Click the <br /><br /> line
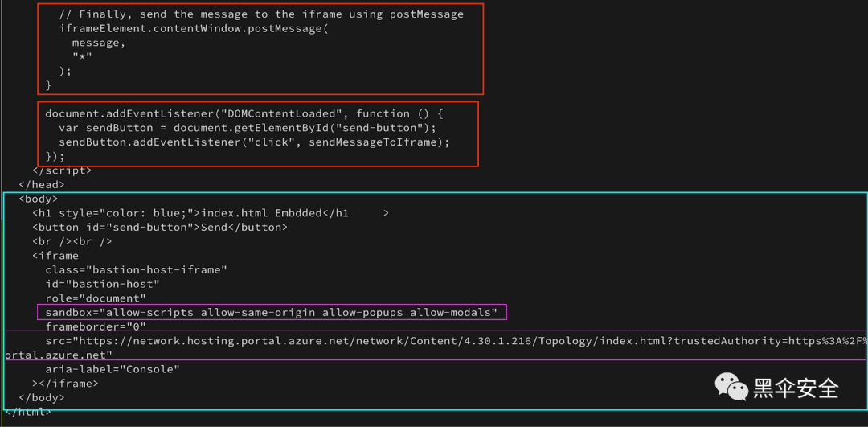The image size is (868, 427). point(72,241)
